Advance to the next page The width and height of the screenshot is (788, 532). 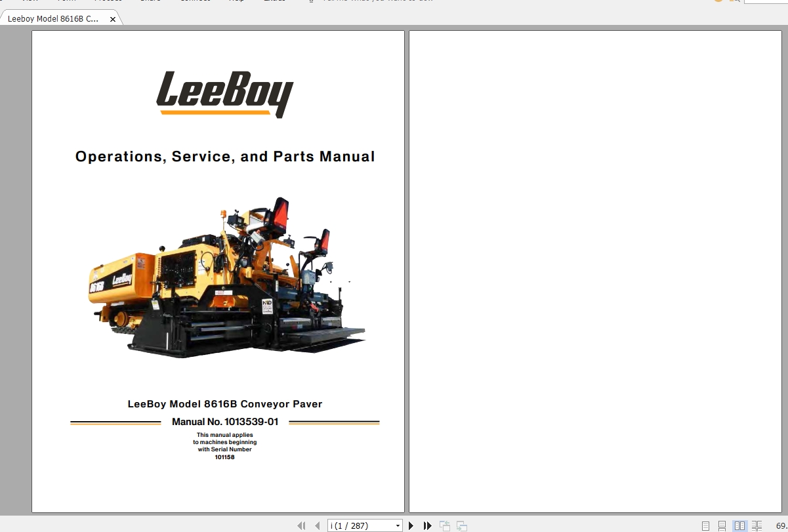click(411, 525)
